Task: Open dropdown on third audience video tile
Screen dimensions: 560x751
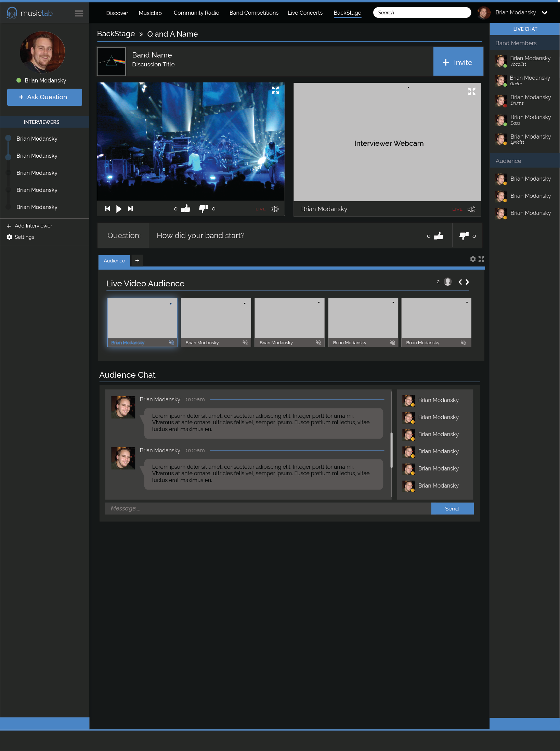Action: coord(319,302)
